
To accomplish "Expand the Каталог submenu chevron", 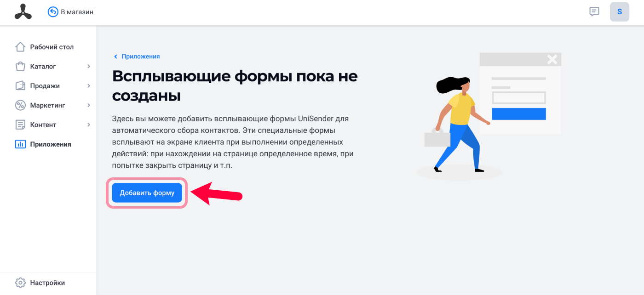I will tap(89, 67).
